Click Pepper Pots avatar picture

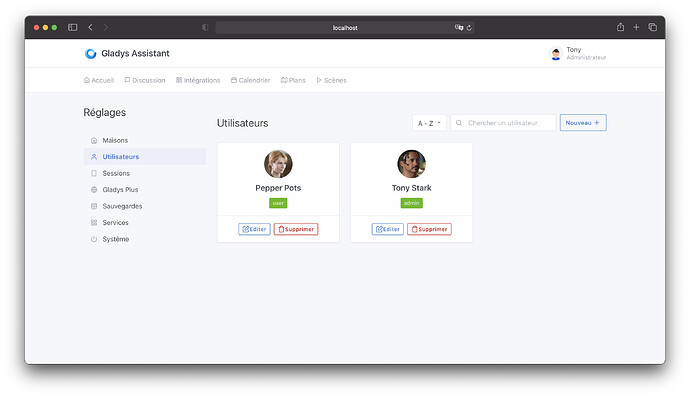coord(278,164)
